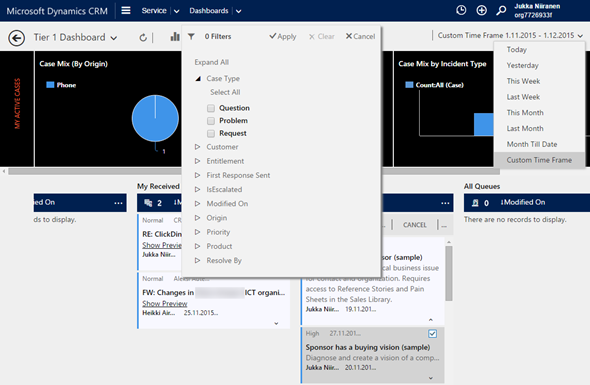Image resolution: width=590 pixels, height=385 pixels.
Task: Expand the Customer filter group
Action: [197, 147]
